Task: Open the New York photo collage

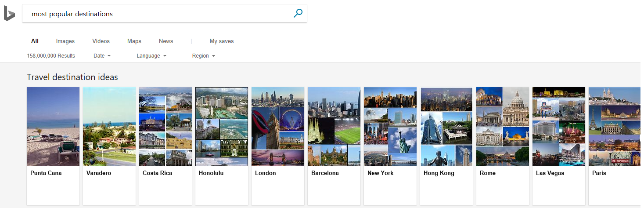Action: tap(390, 127)
